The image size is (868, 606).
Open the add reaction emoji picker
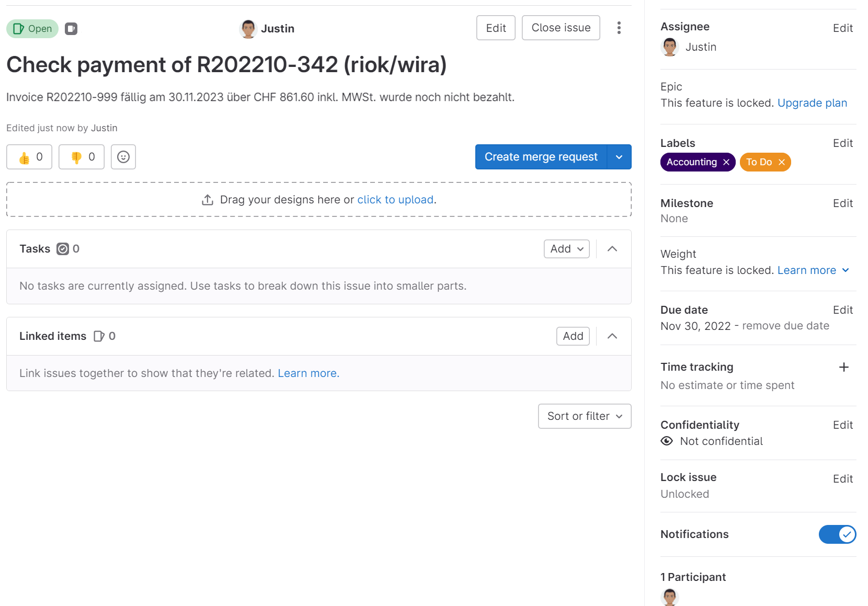click(123, 157)
